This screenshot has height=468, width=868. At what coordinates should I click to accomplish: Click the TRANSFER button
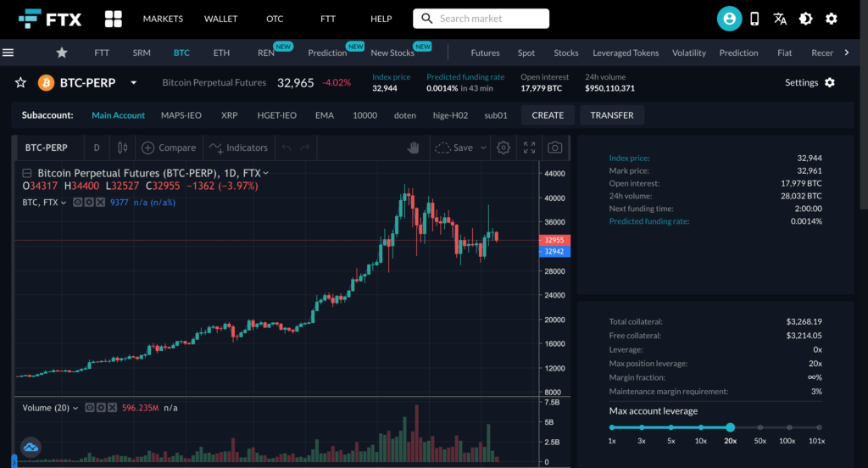click(x=612, y=115)
